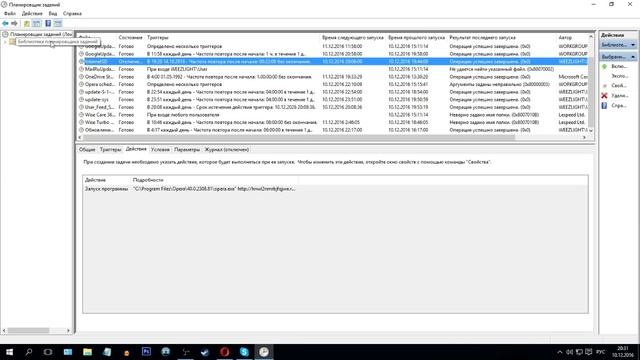
Task: Select the Обновление... task row
Action: click(x=333, y=130)
